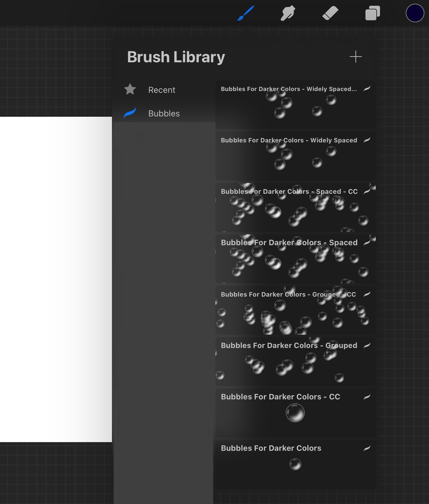
Task: Select Bubbles For Darker Colors - Spaced brush
Action: (x=295, y=259)
